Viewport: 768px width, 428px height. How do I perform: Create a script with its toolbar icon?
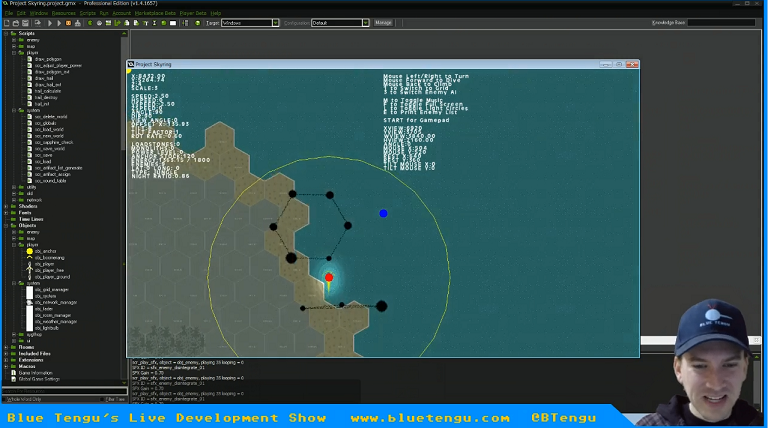tap(127, 23)
